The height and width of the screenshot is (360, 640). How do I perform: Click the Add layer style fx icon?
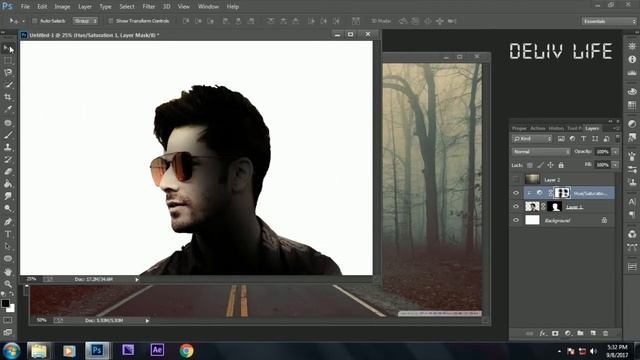(542, 333)
